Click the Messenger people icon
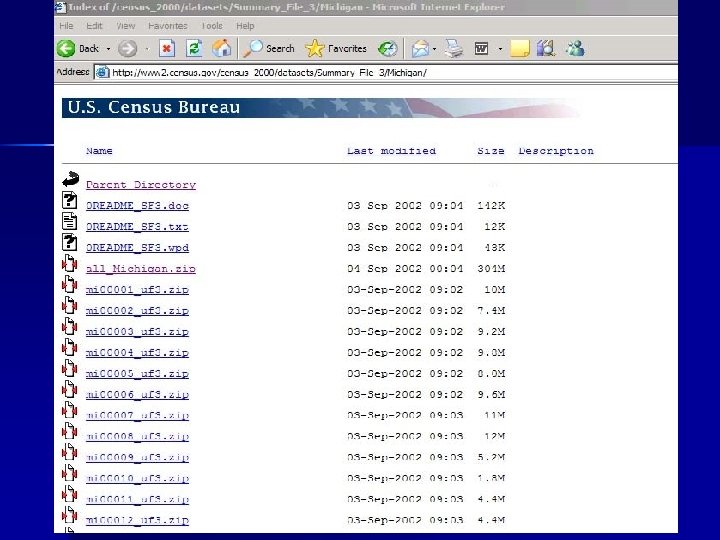Viewport: 720px width, 540px height. [x=575, y=48]
